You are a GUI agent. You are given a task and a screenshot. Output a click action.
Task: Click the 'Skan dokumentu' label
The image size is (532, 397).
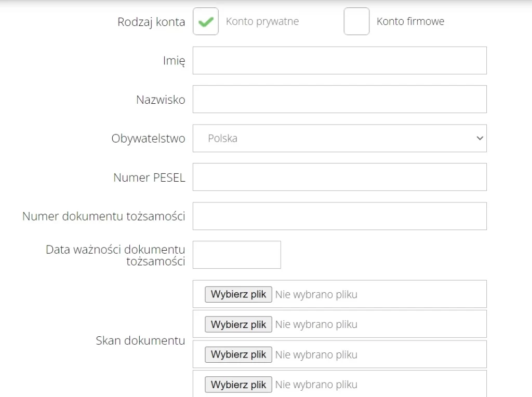coord(140,341)
